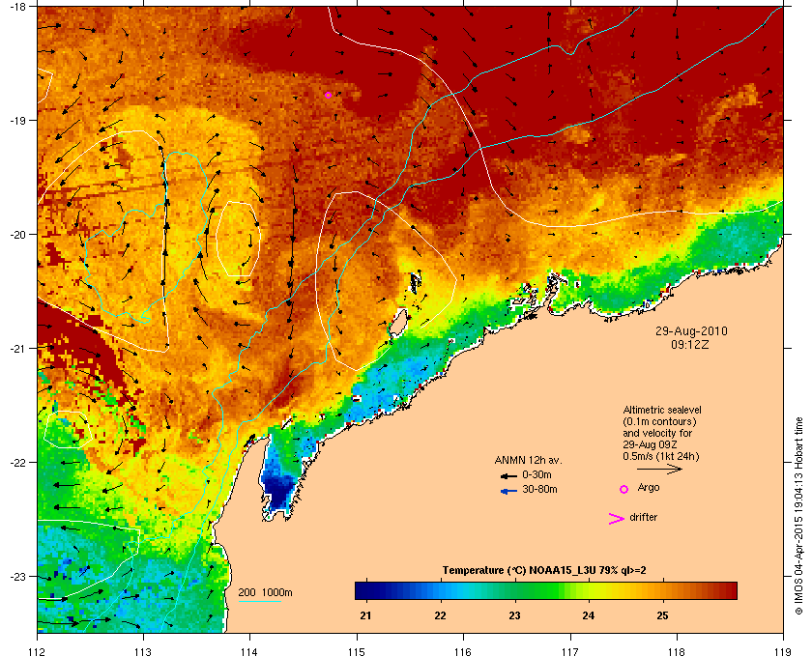Click the small island outline near 115.4 longitude
Screen dimensions: 812x657
tap(397, 324)
